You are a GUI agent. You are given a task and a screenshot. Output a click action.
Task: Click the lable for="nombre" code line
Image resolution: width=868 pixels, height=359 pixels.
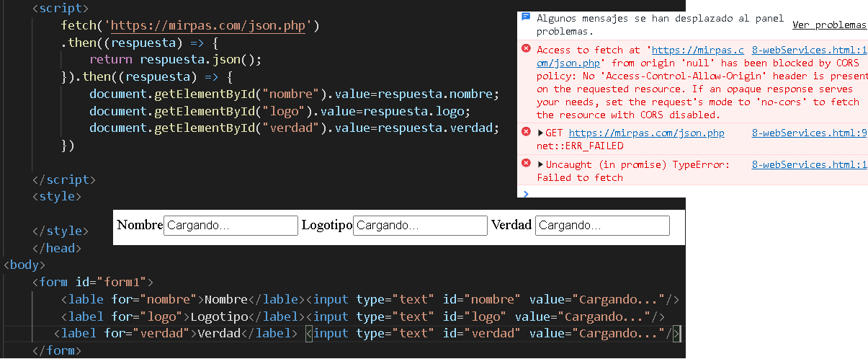coord(370,299)
